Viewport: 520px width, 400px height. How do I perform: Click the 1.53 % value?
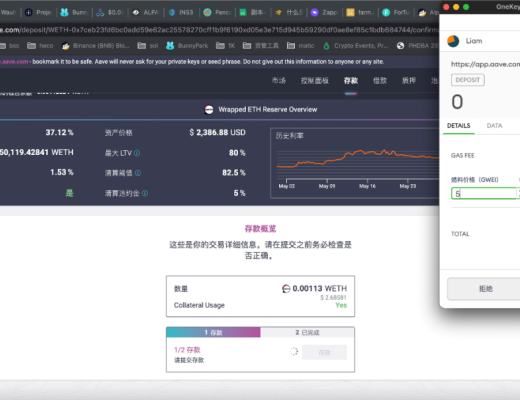click(62, 172)
